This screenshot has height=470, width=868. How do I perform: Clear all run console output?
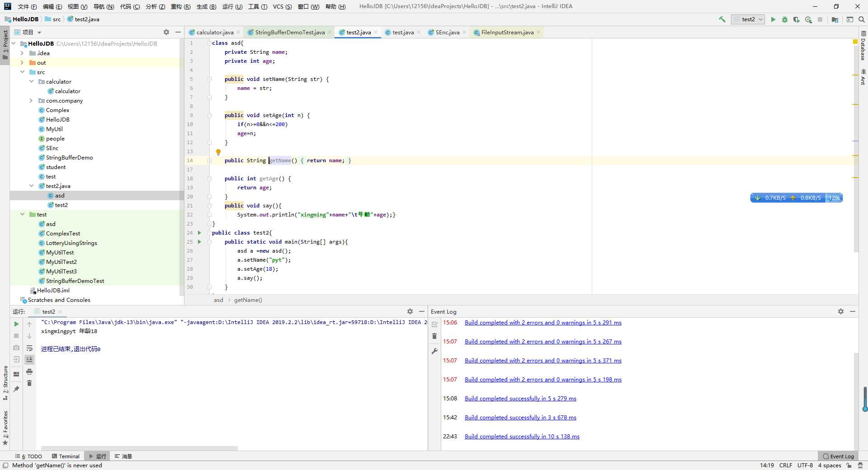click(x=29, y=383)
